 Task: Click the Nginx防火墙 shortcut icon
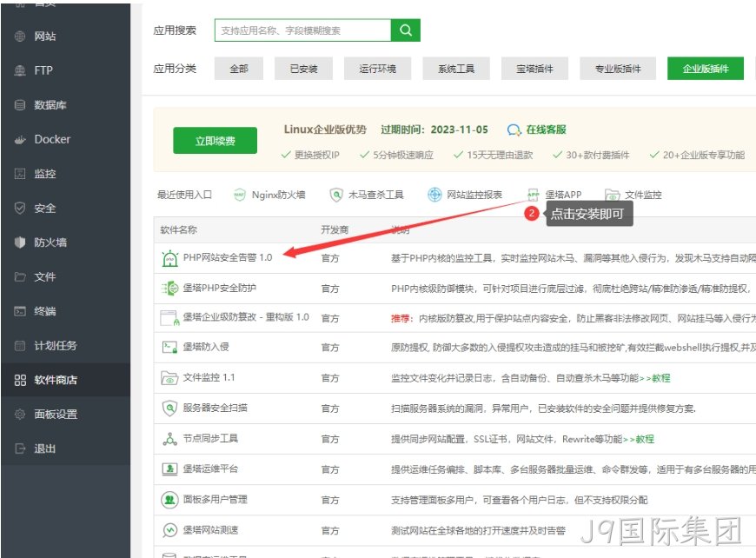coord(240,195)
